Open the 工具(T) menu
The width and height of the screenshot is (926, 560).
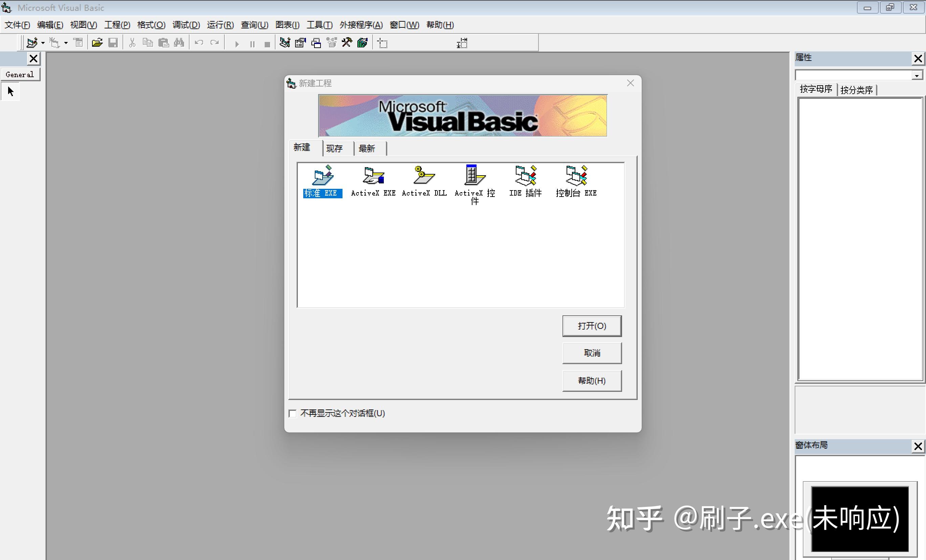click(x=319, y=25)
